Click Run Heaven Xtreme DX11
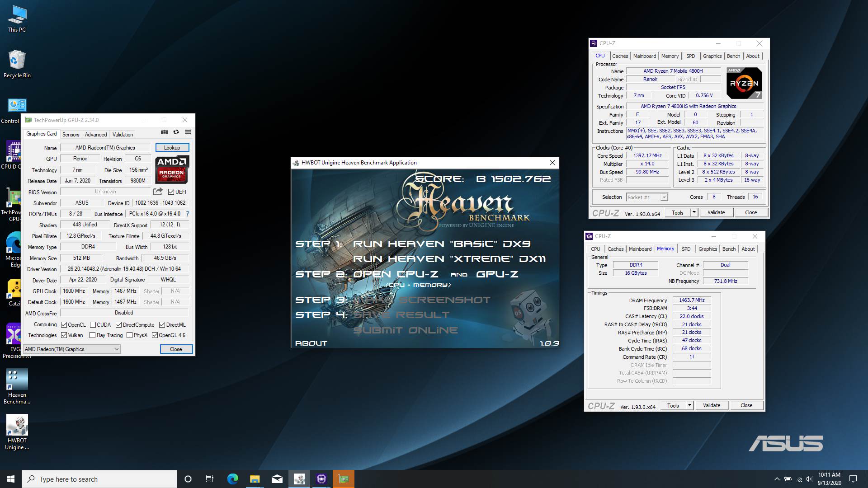The image size is (868, 488). click(x=449, y=259)
